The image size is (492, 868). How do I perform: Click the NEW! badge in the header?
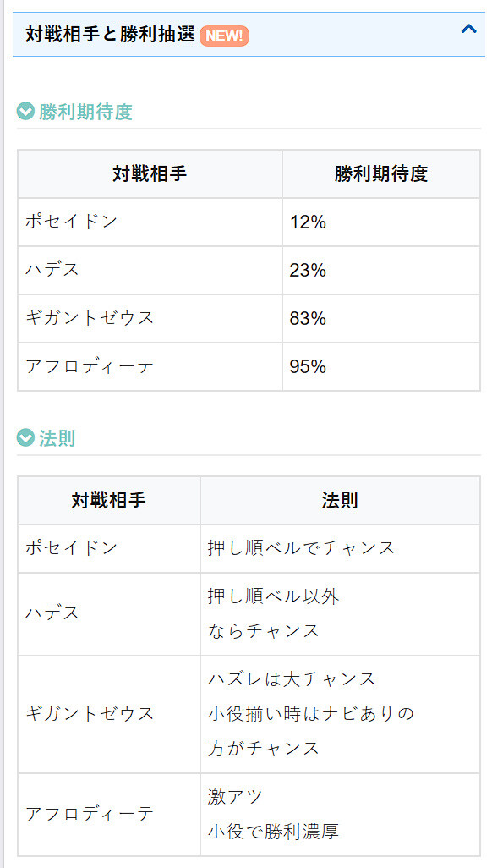(x=225, y=36)
